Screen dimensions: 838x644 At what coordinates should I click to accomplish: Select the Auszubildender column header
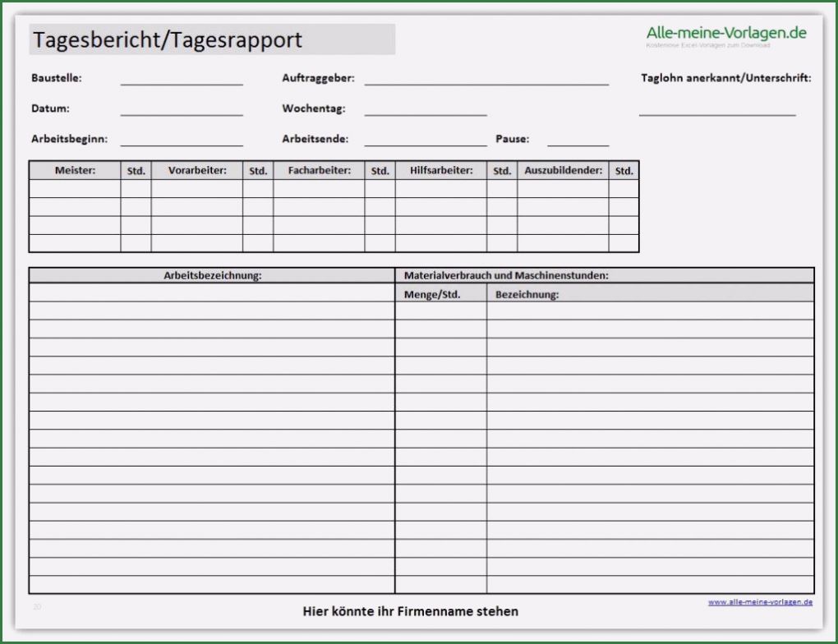click(x=562, y=171)
